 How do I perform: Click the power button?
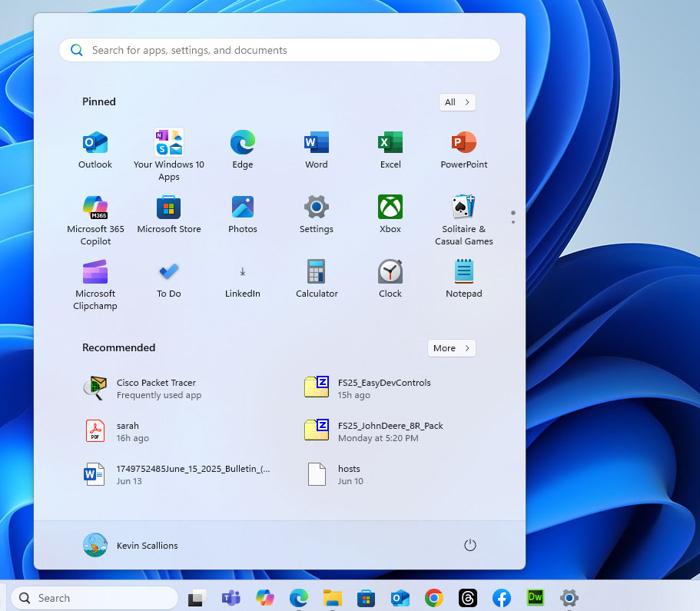(x=470, y=545)
